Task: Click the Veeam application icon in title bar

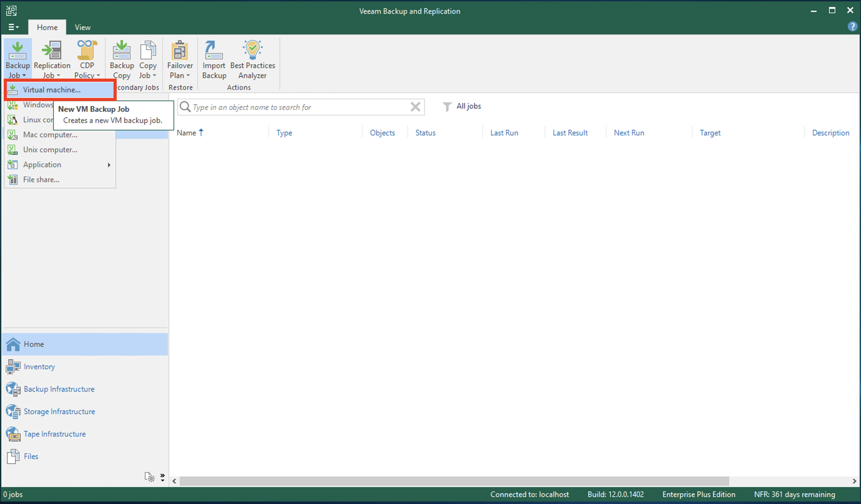Action: pos(11,11)
